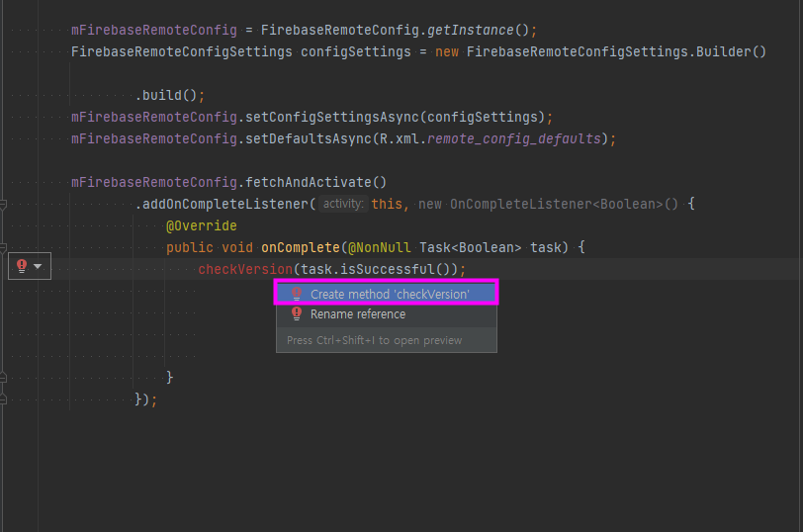
Task: Click FirebaseRemoteConfigSettings.Builder() constructor call
Action: pos(617,51)
